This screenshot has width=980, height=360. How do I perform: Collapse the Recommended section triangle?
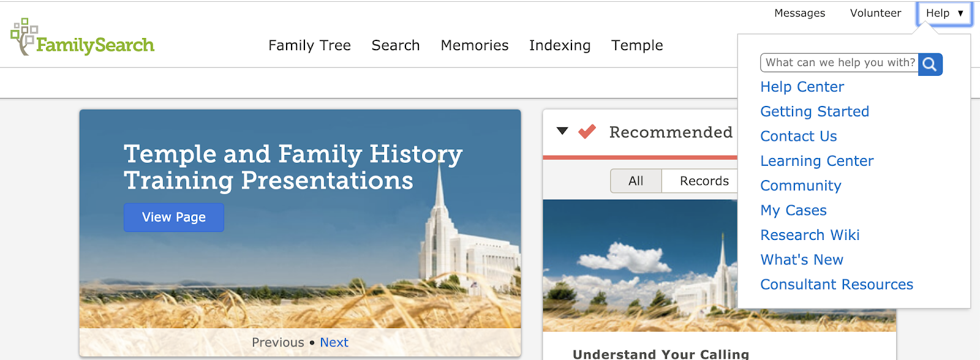tap(562, 131)
